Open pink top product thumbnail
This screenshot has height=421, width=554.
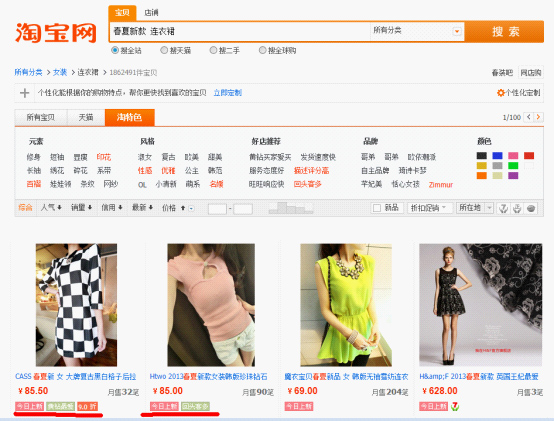tap(211, 305)
